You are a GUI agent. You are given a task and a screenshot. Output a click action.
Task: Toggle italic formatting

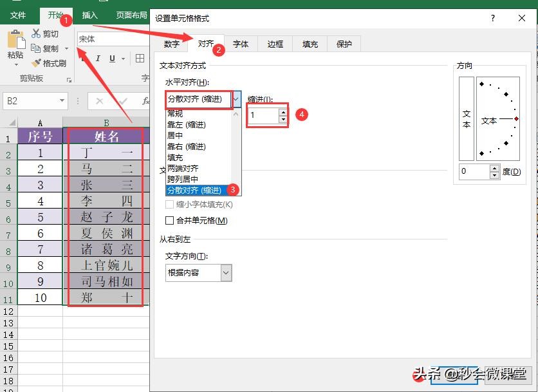point(98,59)
